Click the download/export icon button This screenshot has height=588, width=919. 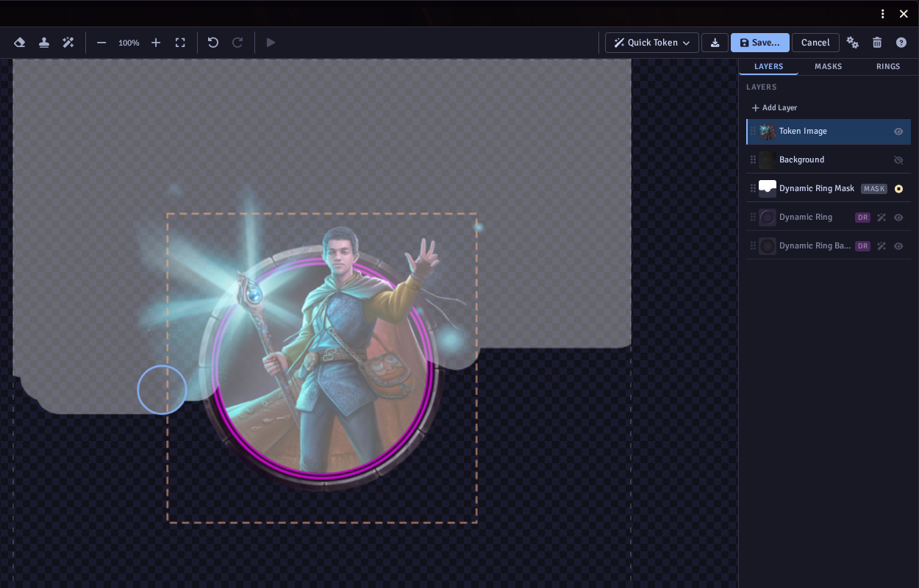(715, 43)
